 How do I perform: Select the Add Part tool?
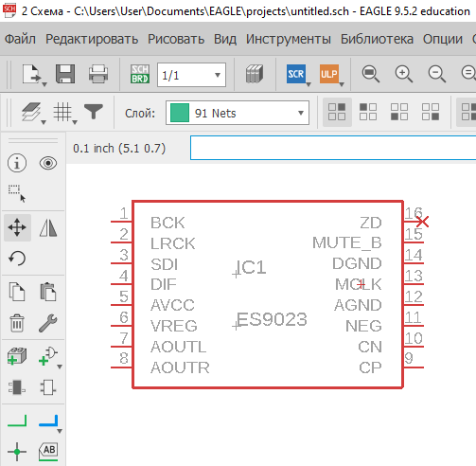(17, 356)
